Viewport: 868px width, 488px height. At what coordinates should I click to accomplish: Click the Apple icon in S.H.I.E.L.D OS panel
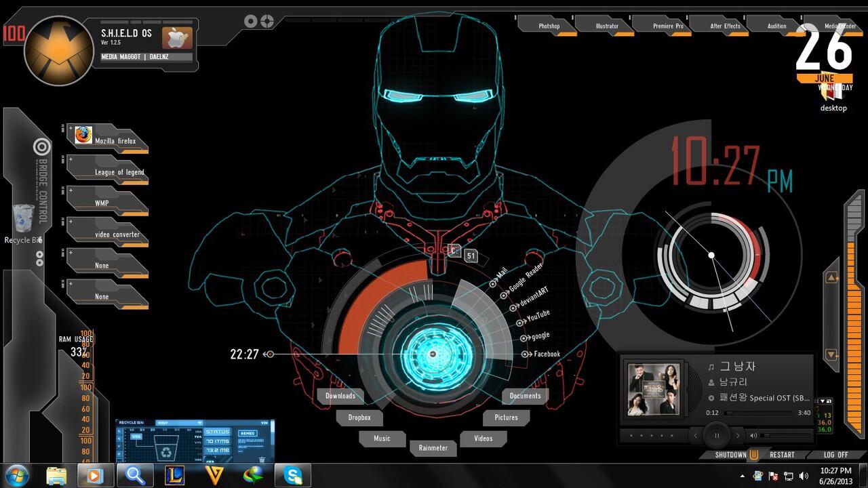pos(177,38)
